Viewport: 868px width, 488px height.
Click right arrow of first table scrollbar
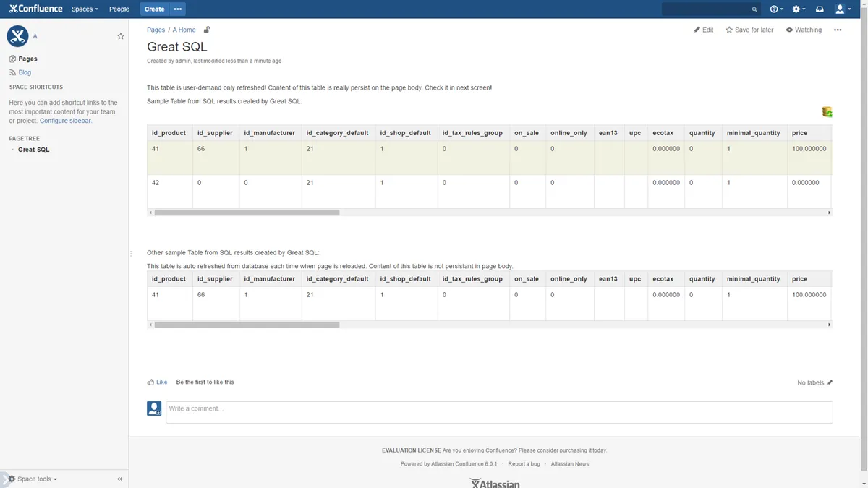pos(829,213)
